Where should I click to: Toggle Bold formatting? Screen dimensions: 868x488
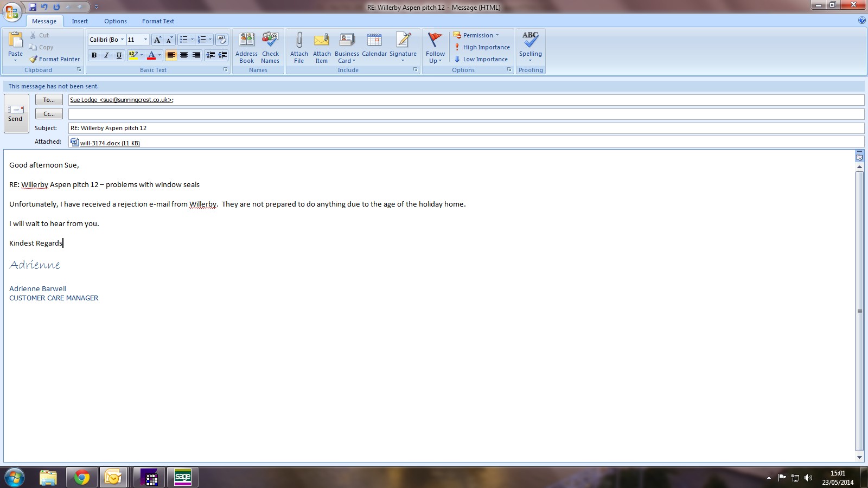(94, 55)
